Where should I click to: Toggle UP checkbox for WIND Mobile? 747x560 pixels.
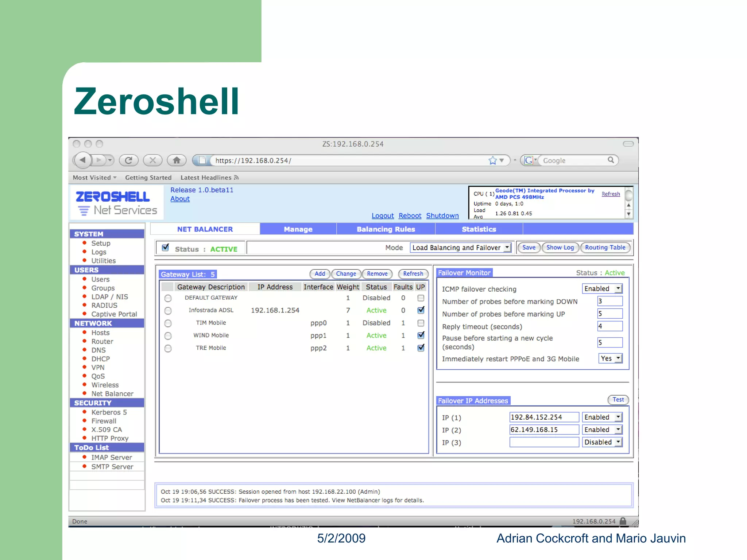click(x=421, y=335)
